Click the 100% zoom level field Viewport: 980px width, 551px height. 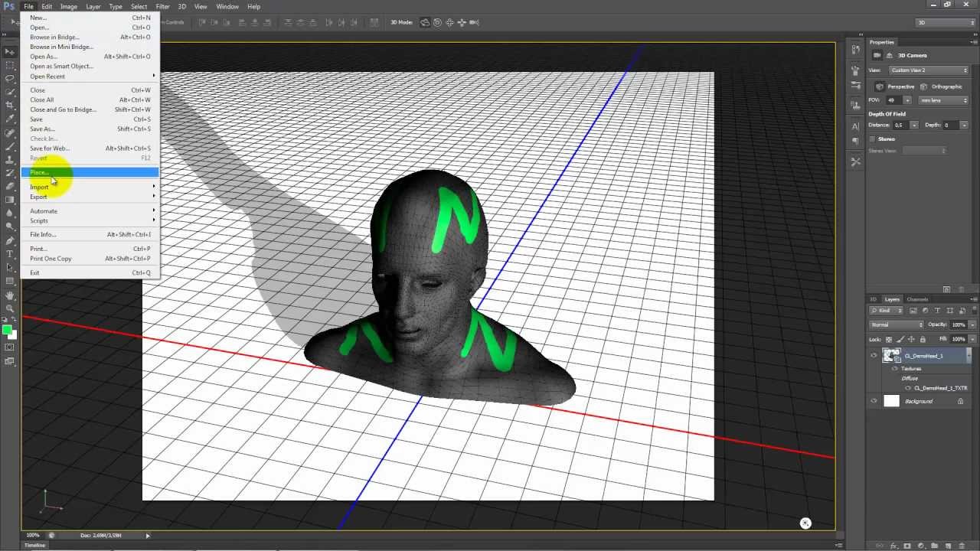(33, 535)
